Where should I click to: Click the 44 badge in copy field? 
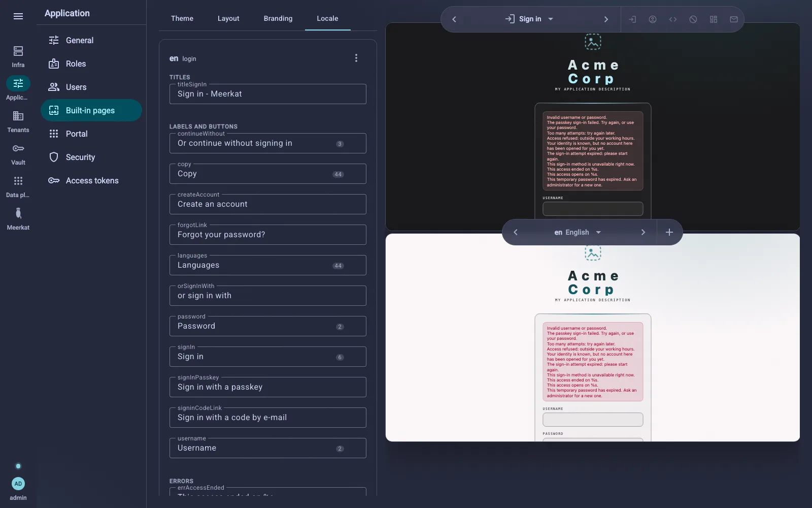[338, 174]
